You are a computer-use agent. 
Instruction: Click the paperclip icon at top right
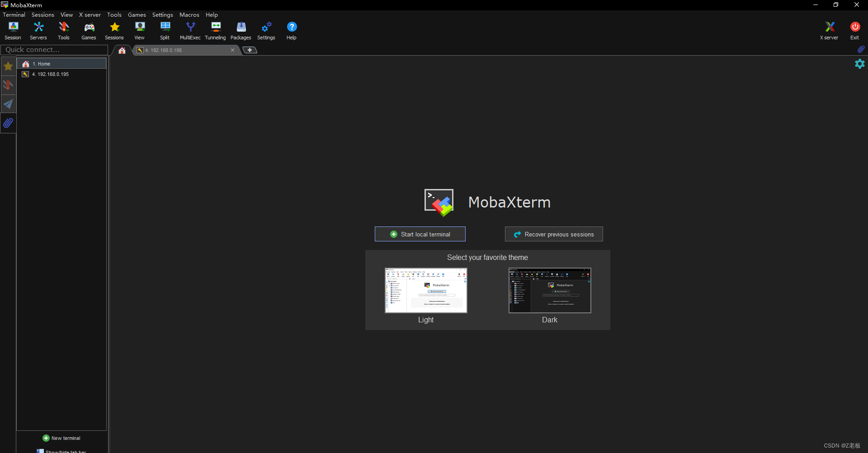pyautogui.click(x=861, y=49)
